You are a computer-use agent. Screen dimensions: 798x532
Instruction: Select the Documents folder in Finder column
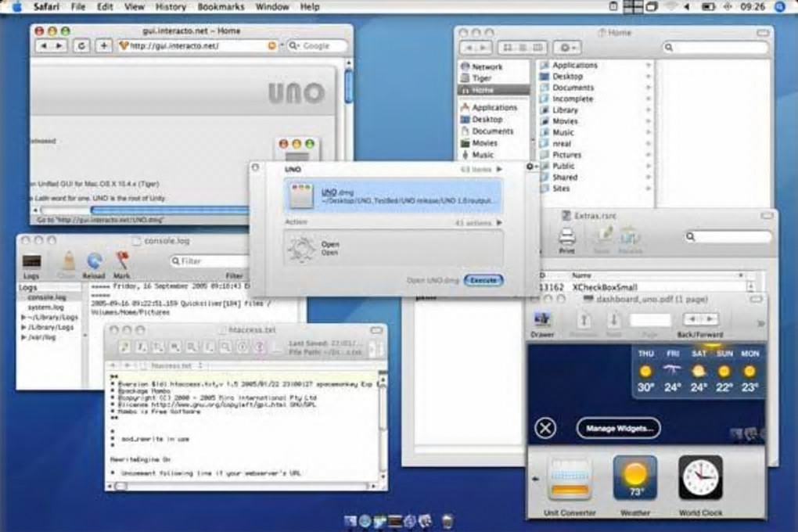click(573, 88)
